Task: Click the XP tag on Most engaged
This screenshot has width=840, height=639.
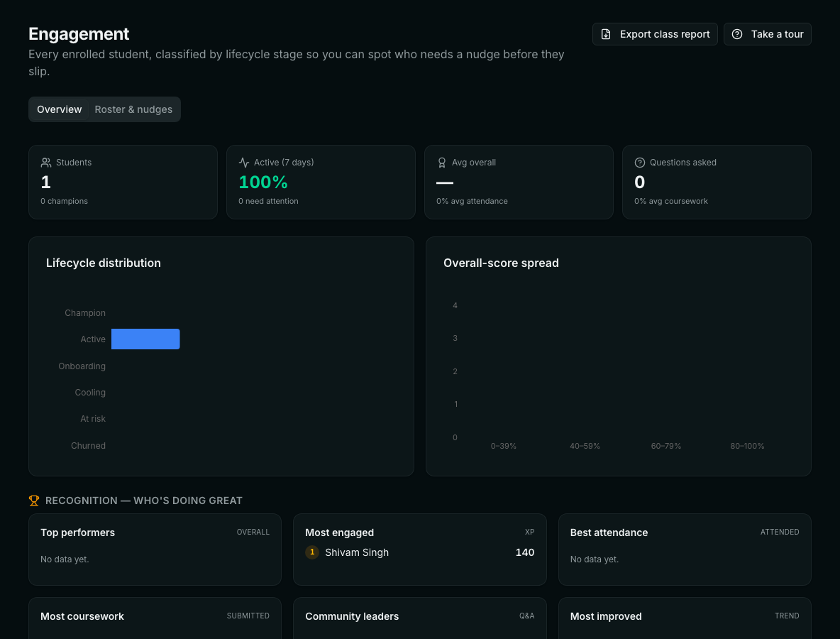Action: [529, 532]
